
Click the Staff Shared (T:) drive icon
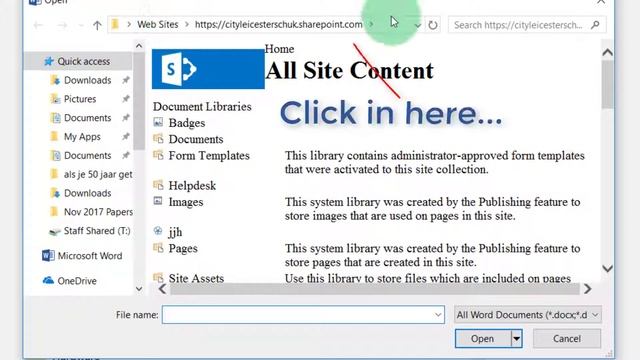pos(55,231)
